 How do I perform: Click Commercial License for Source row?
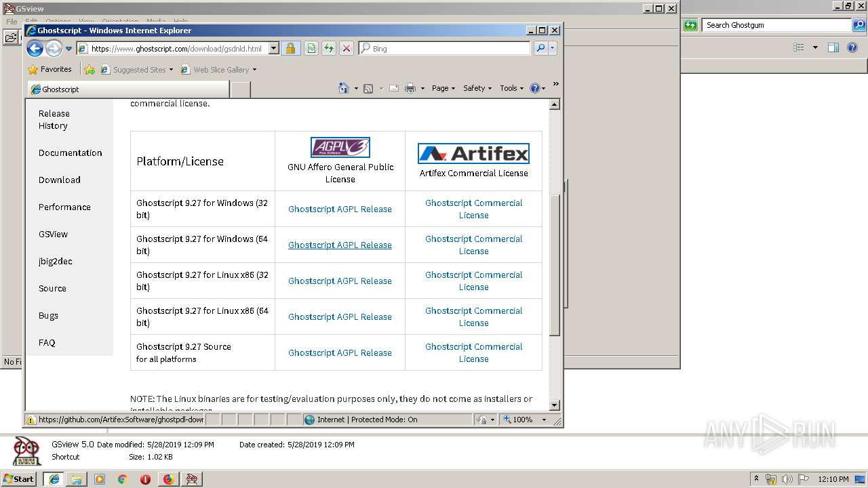pyautogui.click(x=473, y=352)
